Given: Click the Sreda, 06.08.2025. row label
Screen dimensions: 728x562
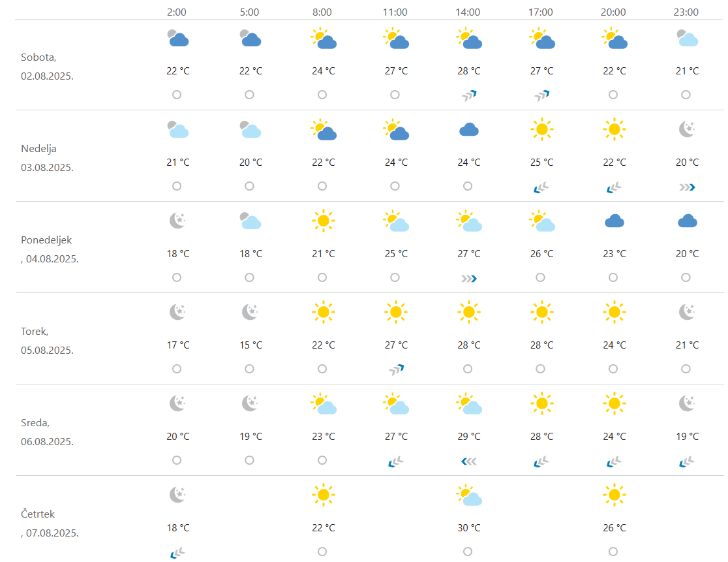Looking at the screenshot, I should point(47,433).
